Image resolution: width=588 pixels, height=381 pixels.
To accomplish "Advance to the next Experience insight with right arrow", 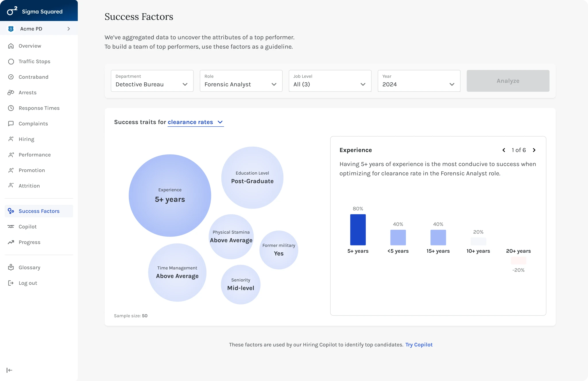I will pyautogui.click(x=534, y=150).
